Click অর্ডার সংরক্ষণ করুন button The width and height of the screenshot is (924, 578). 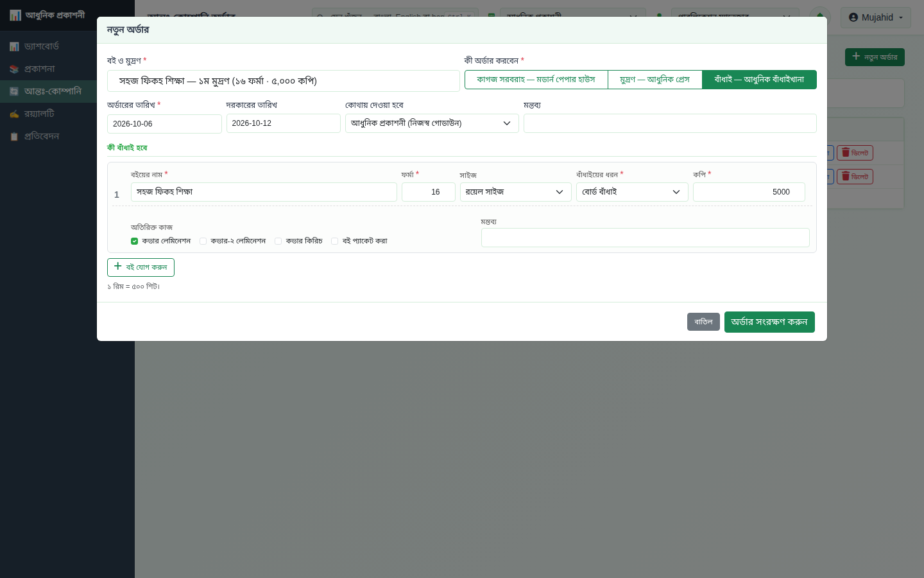(769, 322)
